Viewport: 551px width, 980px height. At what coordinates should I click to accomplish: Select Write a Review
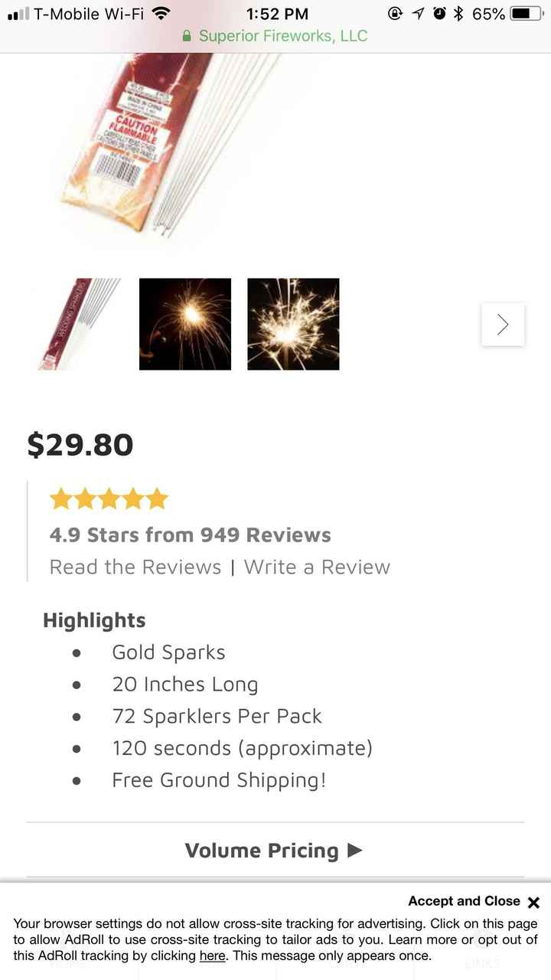click(315, 567)
